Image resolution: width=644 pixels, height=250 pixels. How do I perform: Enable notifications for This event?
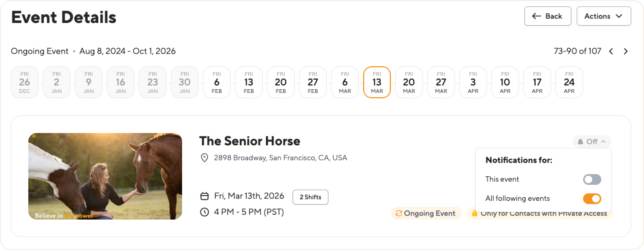(592, 179)
